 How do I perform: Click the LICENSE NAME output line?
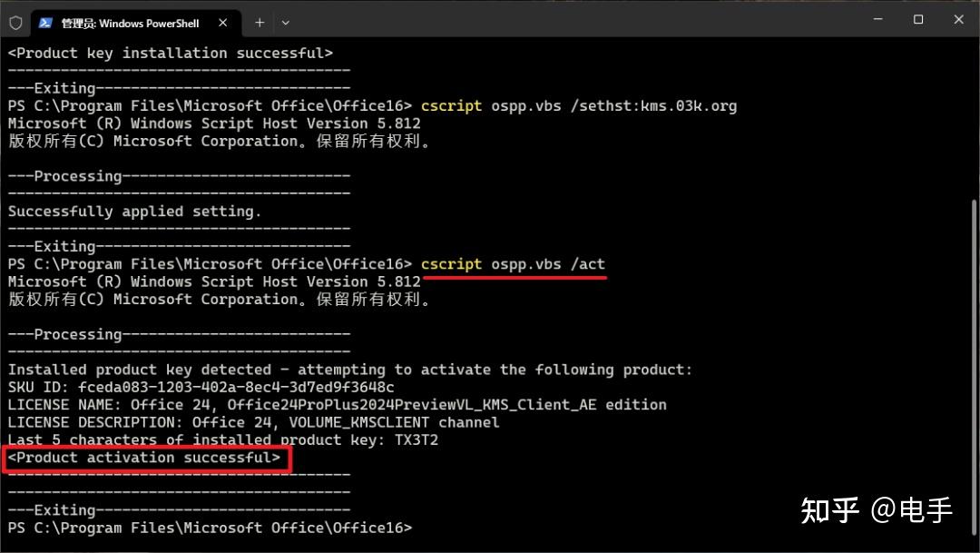point(337,405)
